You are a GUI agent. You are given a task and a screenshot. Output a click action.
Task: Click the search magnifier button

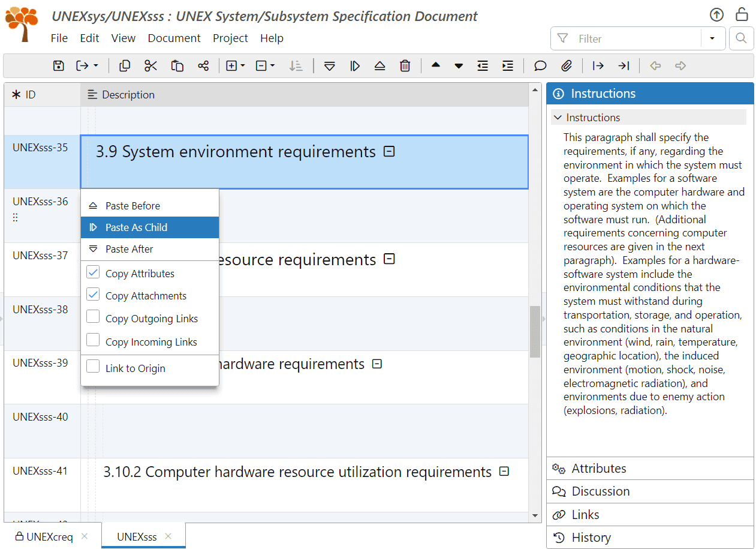(741, 38)
